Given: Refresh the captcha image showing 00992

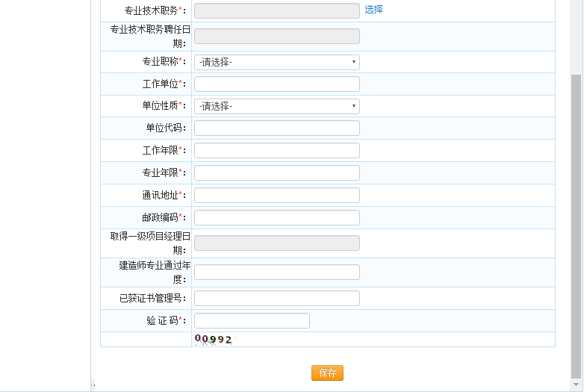Looking at the screenshot, I should (214, 340).
